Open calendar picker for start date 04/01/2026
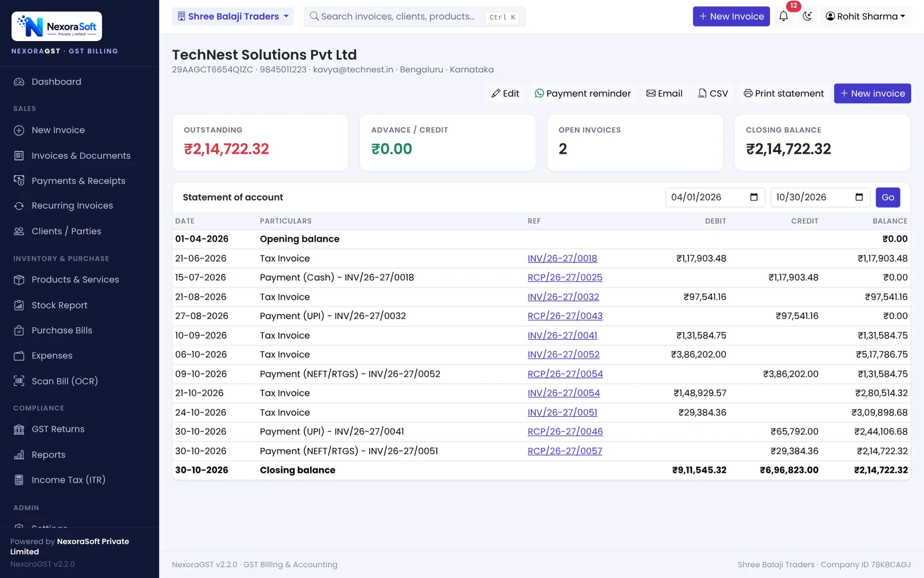This screenshot has height=578, width=924. pyautogui.click(x=754, y=198)
